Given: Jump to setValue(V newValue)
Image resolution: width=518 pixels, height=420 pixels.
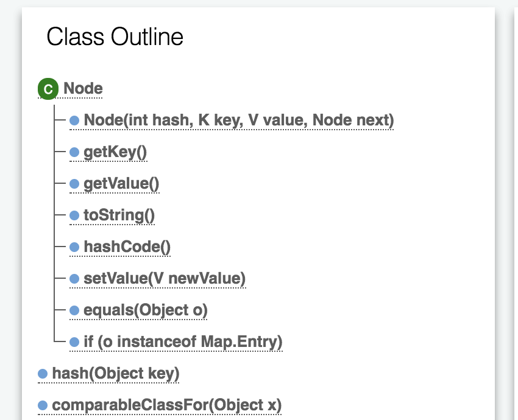Looking at the screenshot, I should pyautogui.click(x=165, y=279).
